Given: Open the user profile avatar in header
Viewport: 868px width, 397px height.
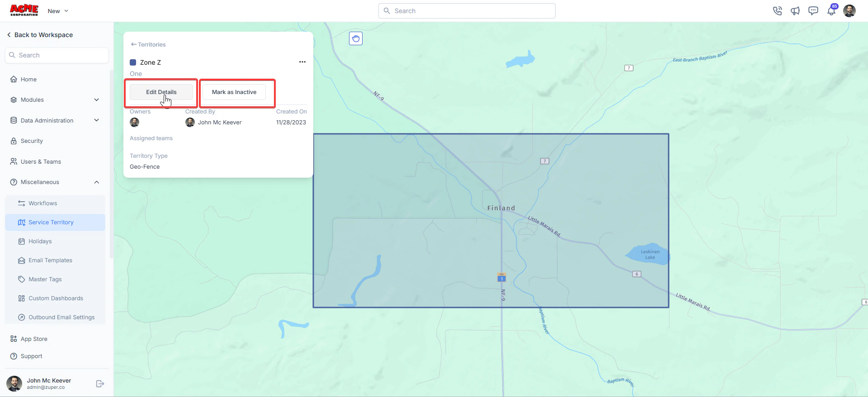Looking at the screenshot, I should point(849,11).
